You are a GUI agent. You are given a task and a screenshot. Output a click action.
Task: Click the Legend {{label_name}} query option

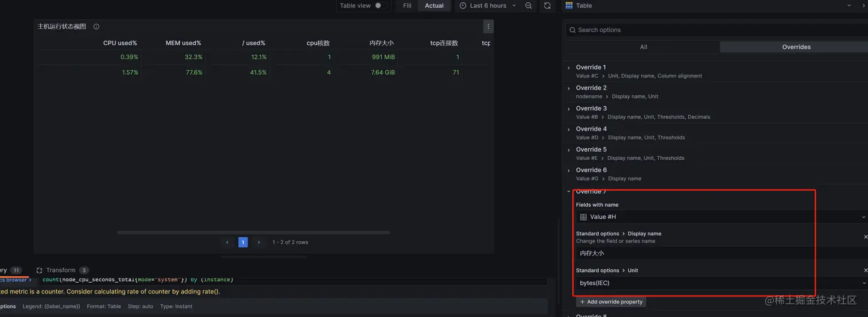pyautogui.click(x=52, y=307)
